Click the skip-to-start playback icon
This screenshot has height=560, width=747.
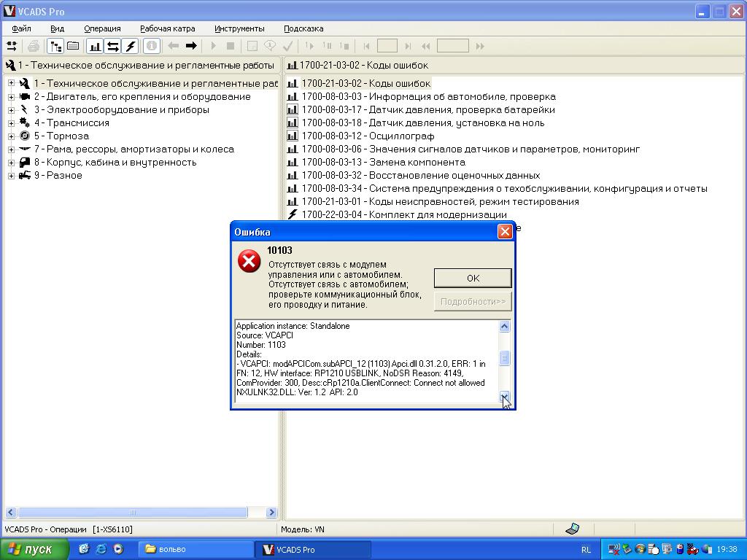coord(366,46)
